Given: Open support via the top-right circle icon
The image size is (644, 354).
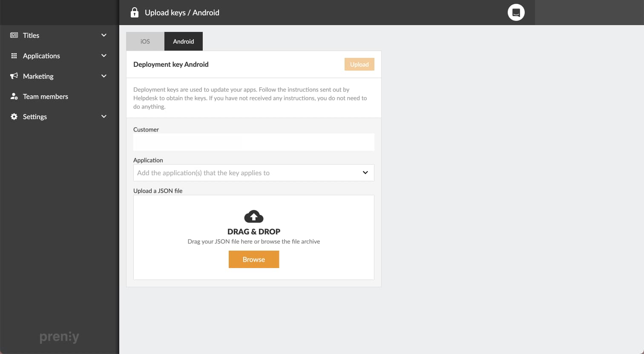Looking at the screenshot, I should click(516, 12).
